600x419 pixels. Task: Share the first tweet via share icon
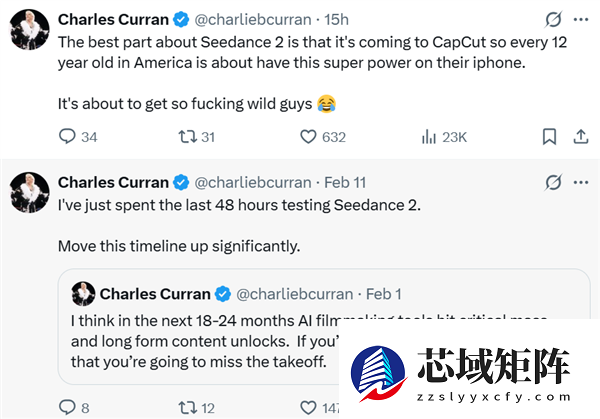[x=580, y=136]
